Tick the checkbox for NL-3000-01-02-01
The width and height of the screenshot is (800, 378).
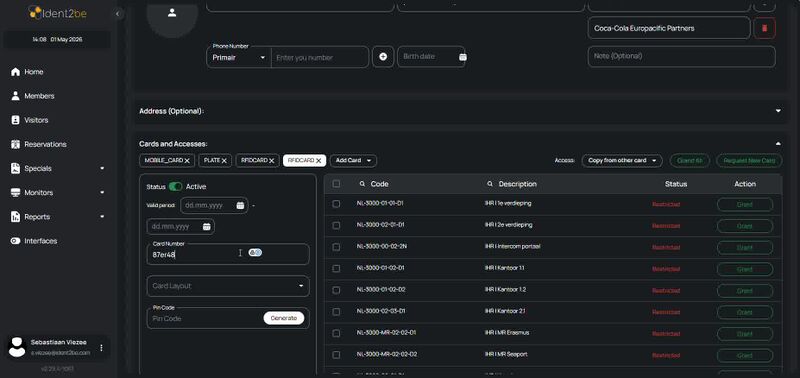click(336, 268)
